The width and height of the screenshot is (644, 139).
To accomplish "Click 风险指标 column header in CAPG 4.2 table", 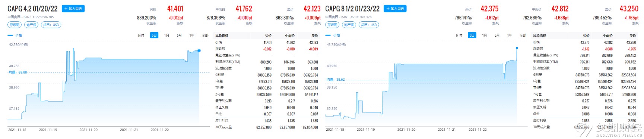I will [x=222, y=36].
